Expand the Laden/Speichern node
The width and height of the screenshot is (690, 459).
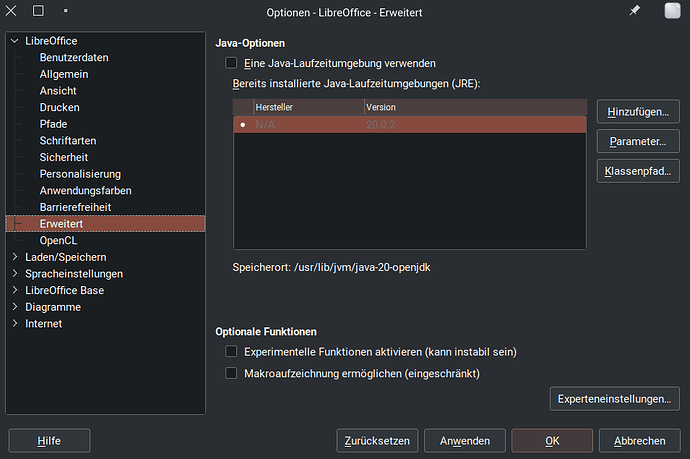pyautogui.click(x=15, y=257)
